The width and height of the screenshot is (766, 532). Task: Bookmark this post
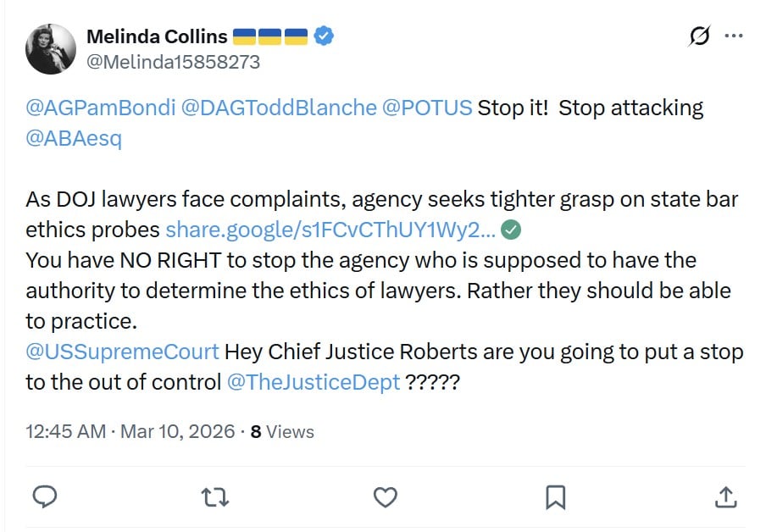555,496
